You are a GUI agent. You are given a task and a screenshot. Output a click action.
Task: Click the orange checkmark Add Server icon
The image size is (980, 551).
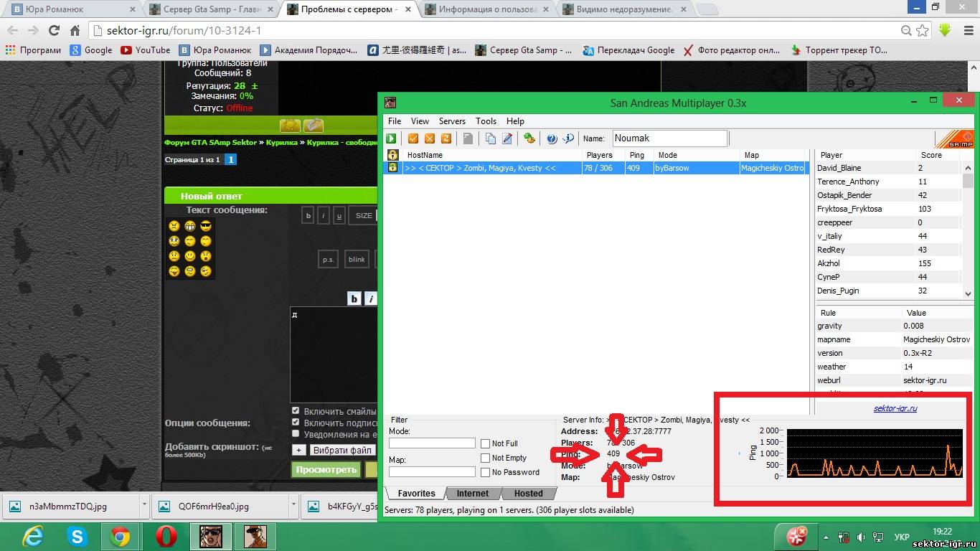click(413, 138)
